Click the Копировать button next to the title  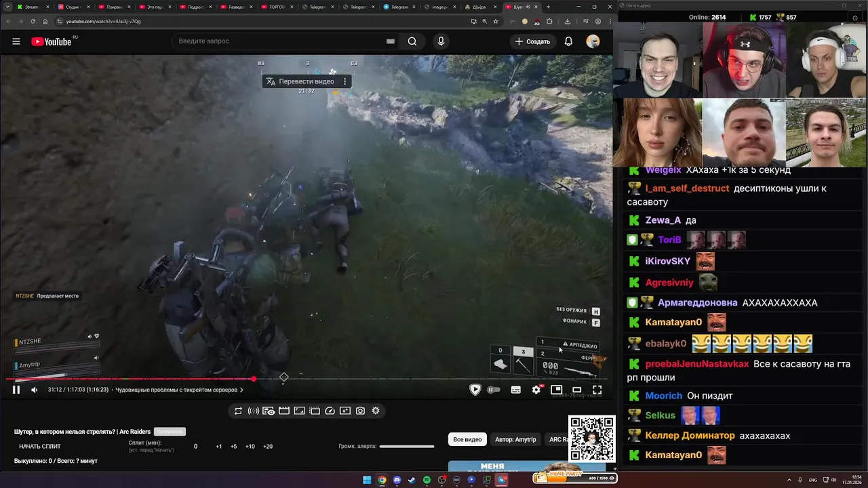coord(170,432)
